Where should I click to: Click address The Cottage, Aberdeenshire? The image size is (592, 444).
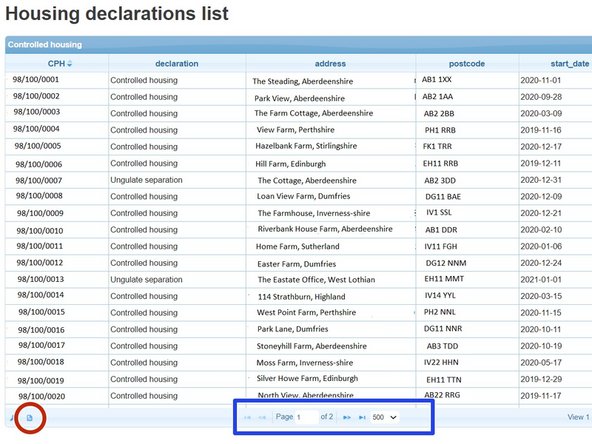click(307, 180)
